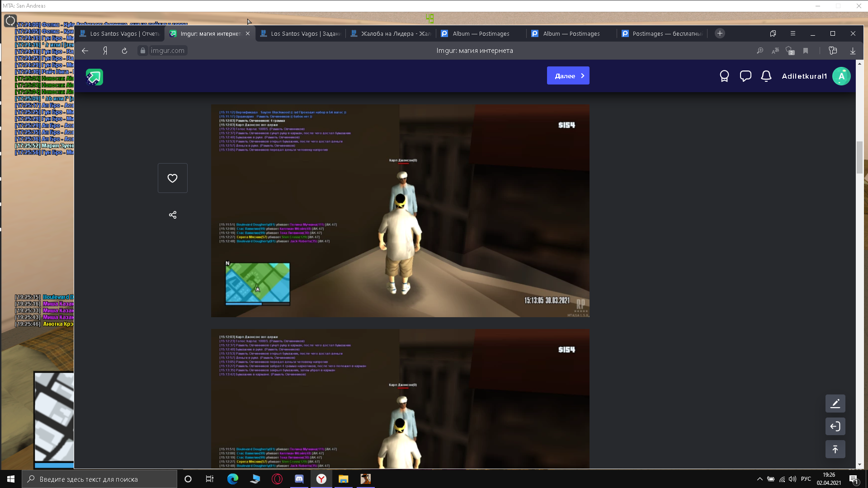Viewport: 868px width, 488px height.
Task: Click the browser downloads arrow icon
Action: [x=853, y=51]
